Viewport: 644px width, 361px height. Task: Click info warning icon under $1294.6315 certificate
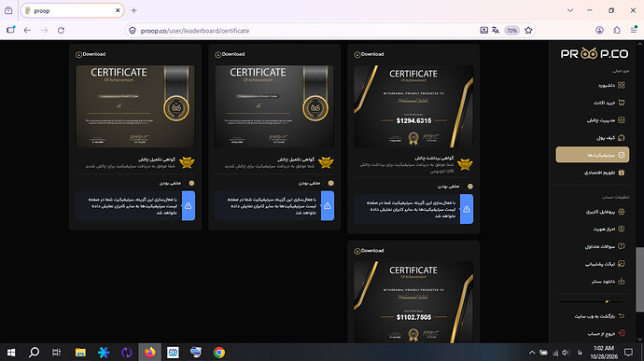coord(467,209)
